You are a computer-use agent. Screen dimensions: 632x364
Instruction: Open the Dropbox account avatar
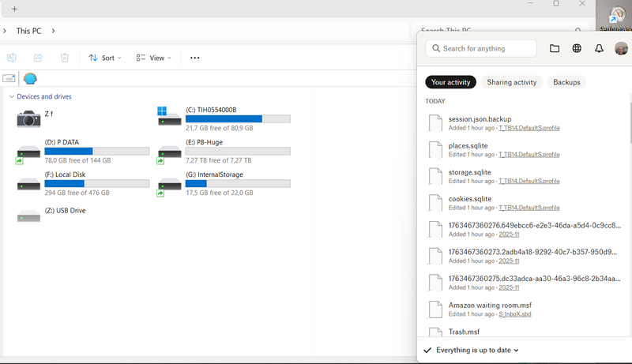coord(621,48)
